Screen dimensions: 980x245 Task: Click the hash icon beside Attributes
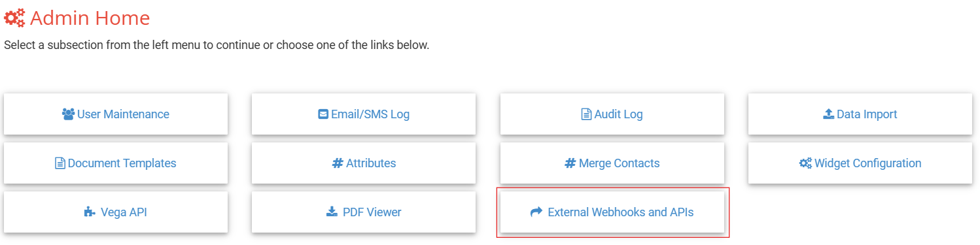coord(338,163)
